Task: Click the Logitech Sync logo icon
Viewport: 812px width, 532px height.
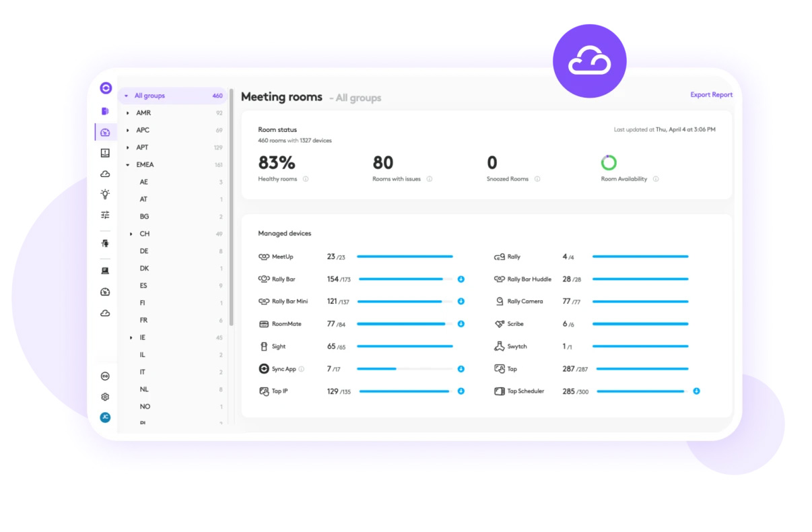Action: (105, 88)
